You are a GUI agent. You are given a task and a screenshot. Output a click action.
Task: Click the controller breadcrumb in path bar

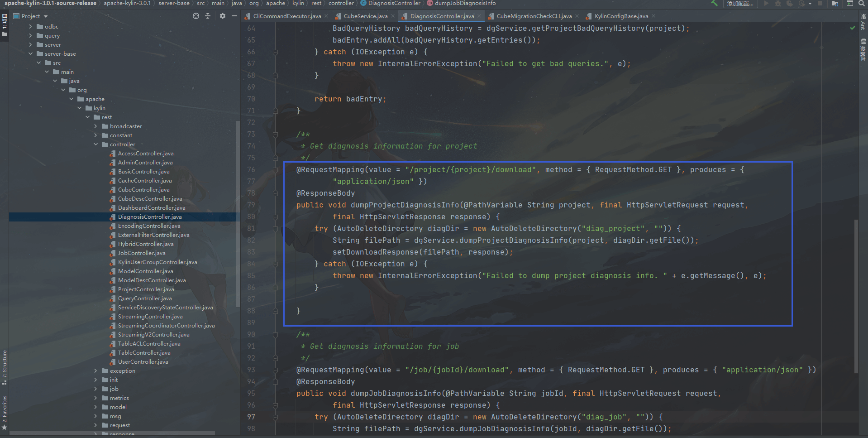[x=341, y=3]
